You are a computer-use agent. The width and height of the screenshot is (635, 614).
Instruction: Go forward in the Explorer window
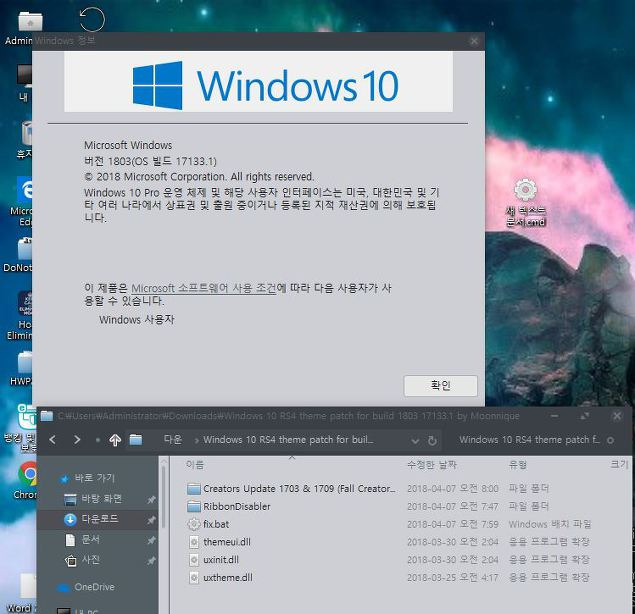(77, 439)
